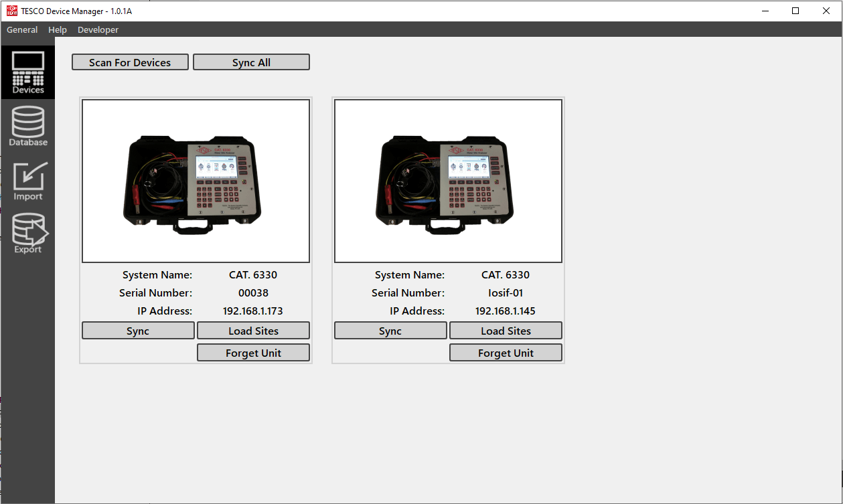The width and height of the screenshot is (843, 504).
Task: Click the TESCO app icon in title bar
Action: coord(11,11)
